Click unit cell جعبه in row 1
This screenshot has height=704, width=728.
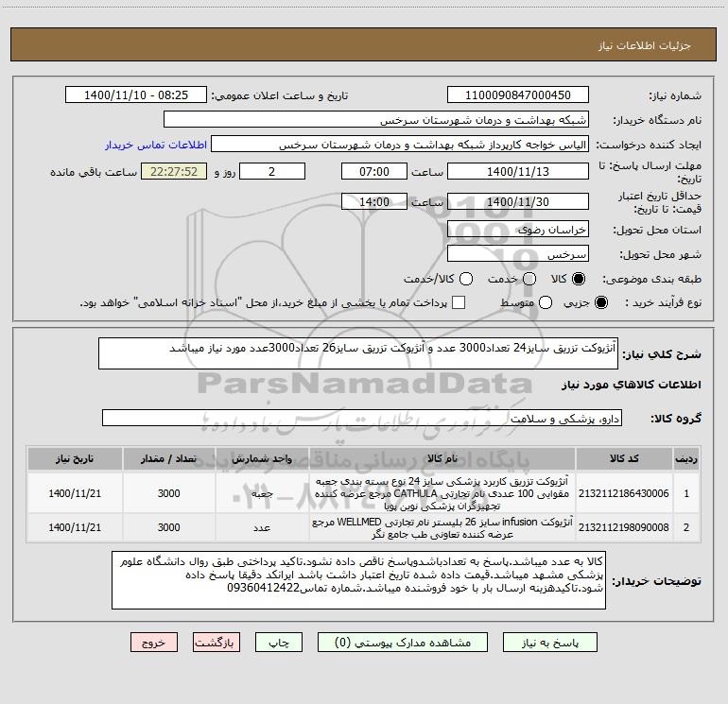pyautogui.click(x=262, y=493)
